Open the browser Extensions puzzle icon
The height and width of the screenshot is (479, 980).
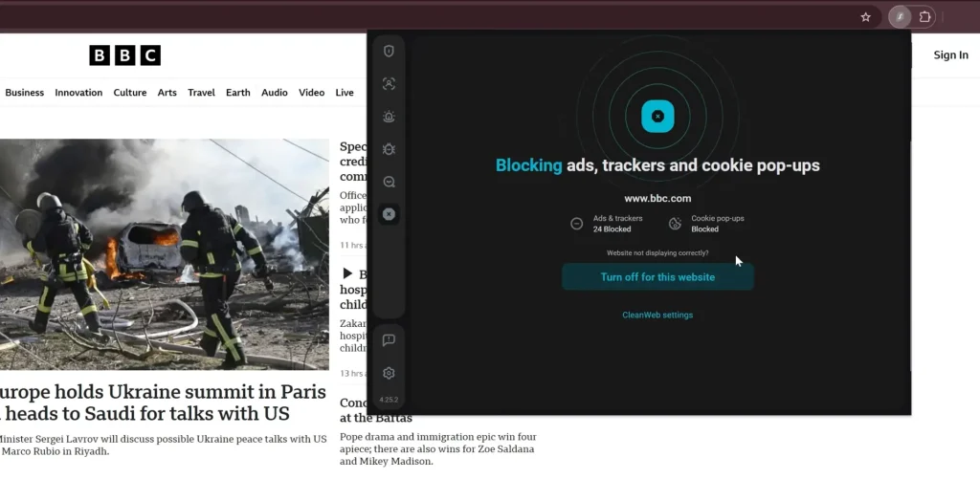[x=925, y=17]
